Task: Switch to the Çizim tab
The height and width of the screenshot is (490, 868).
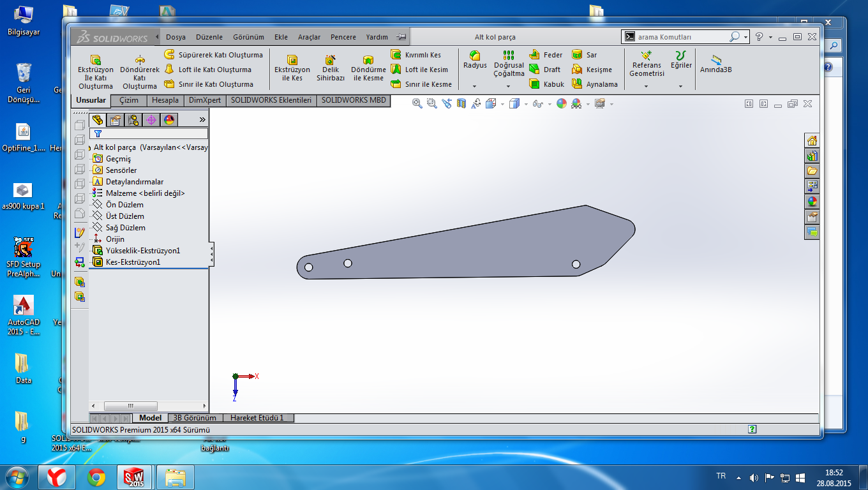Action: [129, 100]
